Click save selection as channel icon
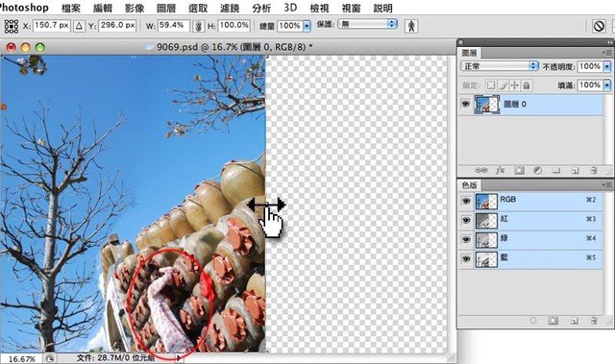 pos(553,321)
